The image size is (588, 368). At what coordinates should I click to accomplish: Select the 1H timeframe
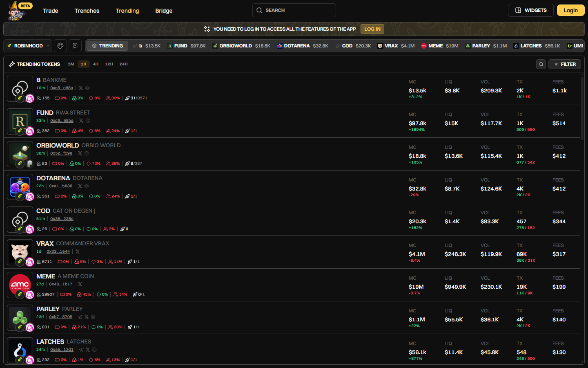84,64
